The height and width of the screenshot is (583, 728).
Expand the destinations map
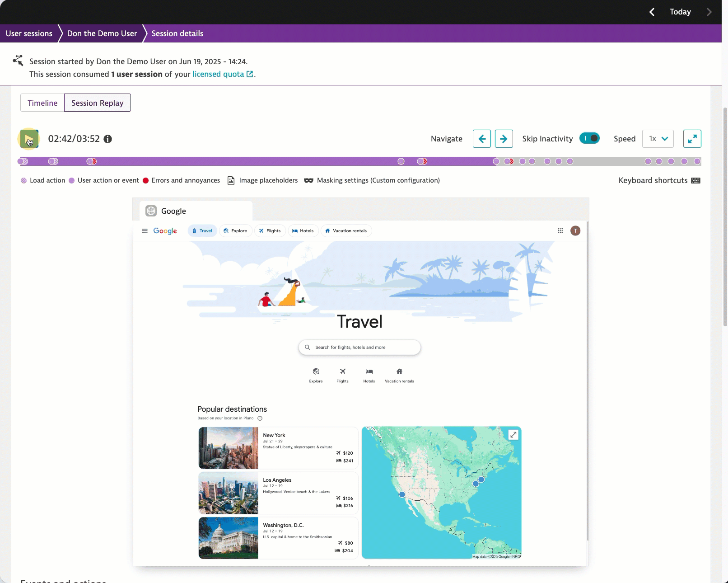tap(513, 435)
